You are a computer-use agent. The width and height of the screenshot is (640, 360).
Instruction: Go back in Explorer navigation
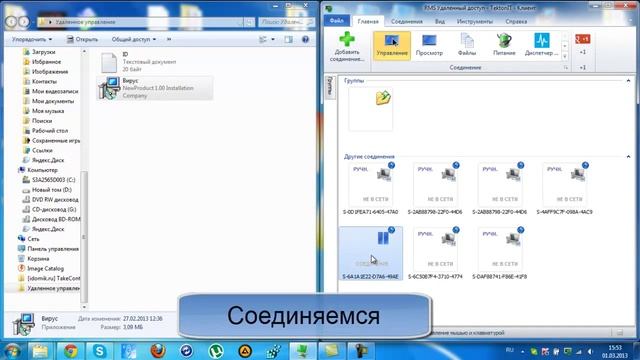pyautogui.click(x=11, y=22)
